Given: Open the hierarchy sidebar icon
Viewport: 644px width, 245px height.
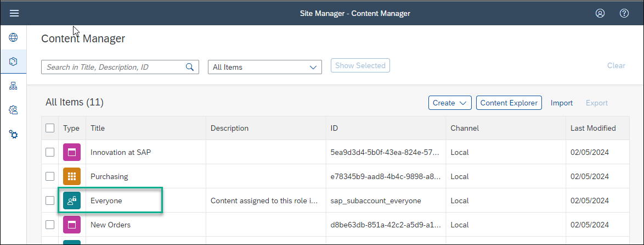Looking at the screenshot, I should pos(14,86).
